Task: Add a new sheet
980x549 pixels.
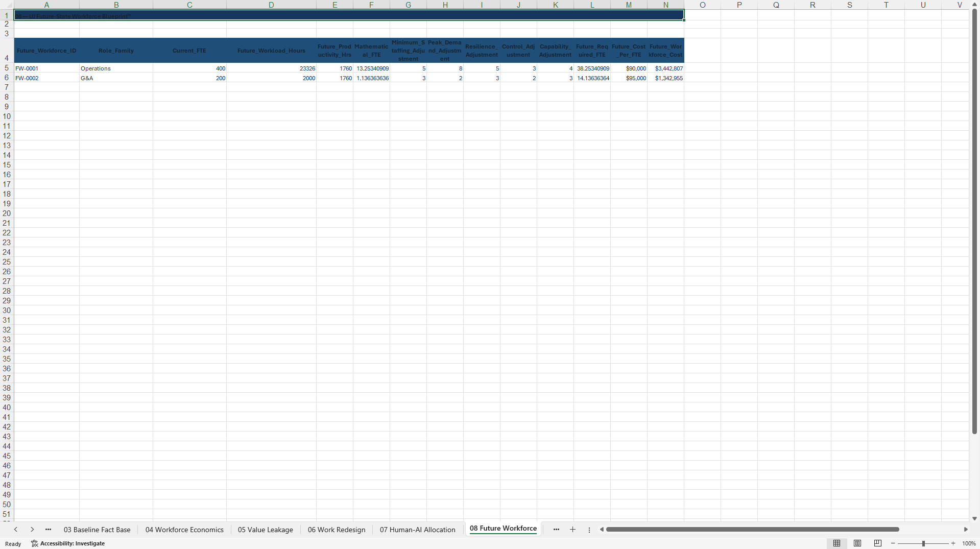Action: pos(572,530)
